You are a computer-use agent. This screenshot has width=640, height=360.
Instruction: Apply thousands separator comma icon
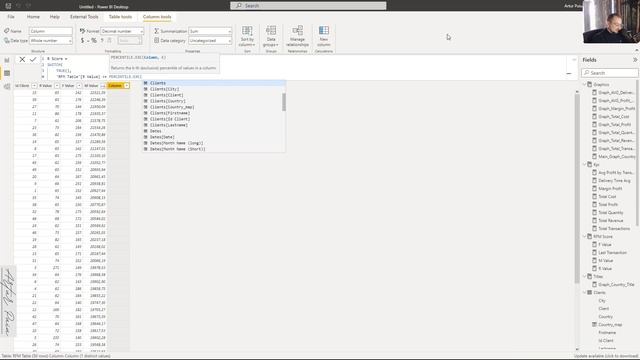[102, 40]
